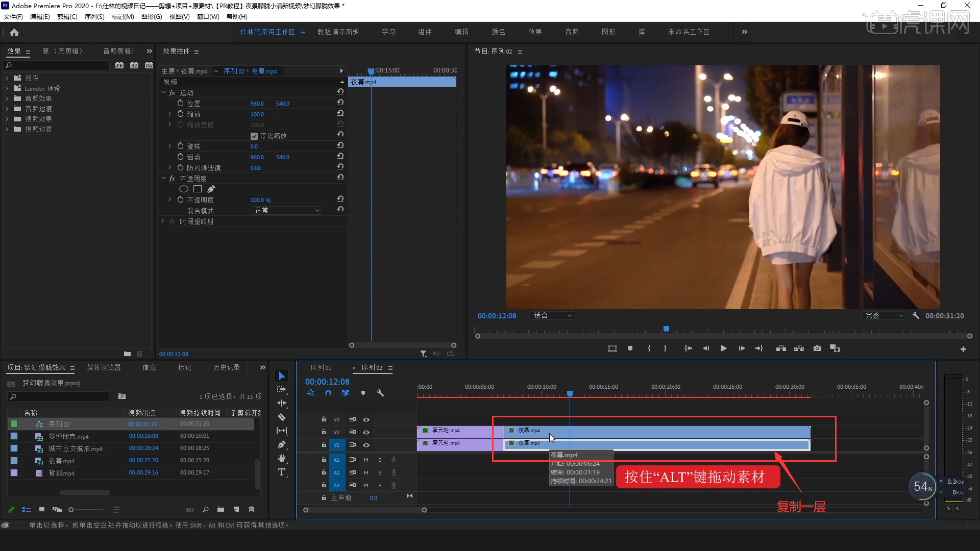The image size is (980, 551).
Task: Choose the free draw bezier mask pen
Action: point(211,189)
